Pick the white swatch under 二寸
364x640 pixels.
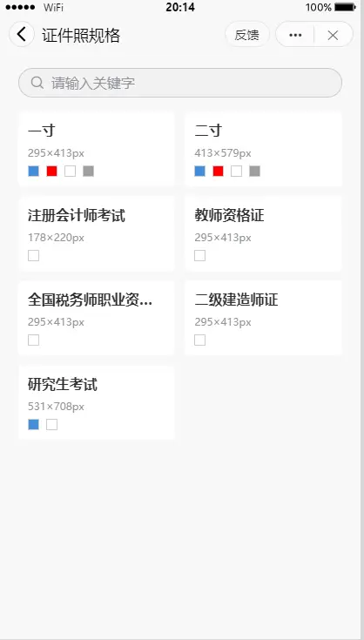[x=237, y=172]
